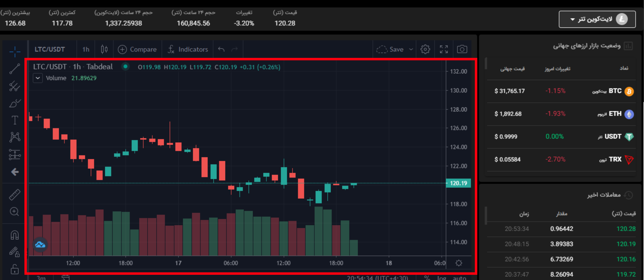Open chart settings gear

click(x=425, y=49)
